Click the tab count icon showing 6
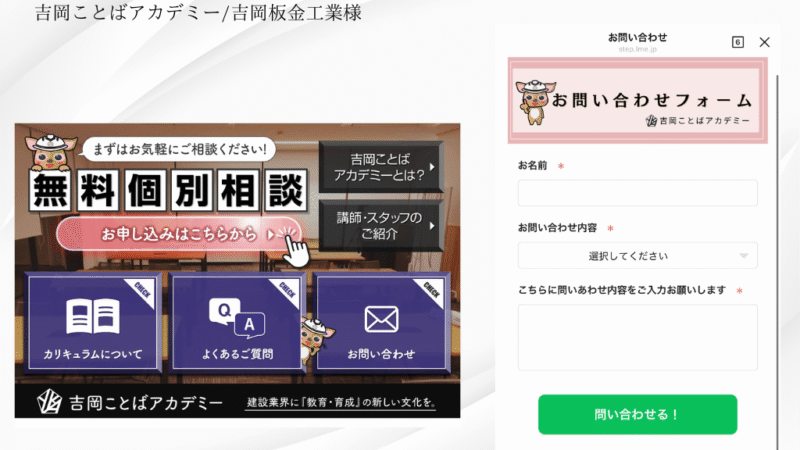Image resolution: width=800 pixels, height=450 pixels. 737,42
